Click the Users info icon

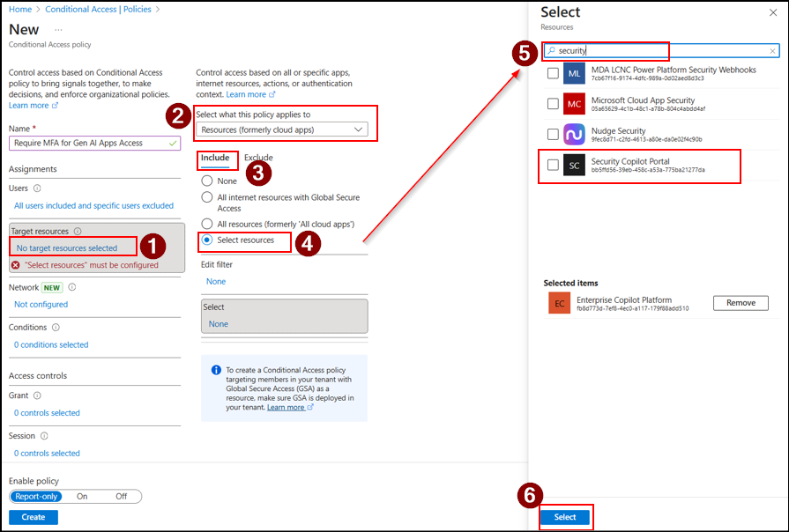click(37, 188)
